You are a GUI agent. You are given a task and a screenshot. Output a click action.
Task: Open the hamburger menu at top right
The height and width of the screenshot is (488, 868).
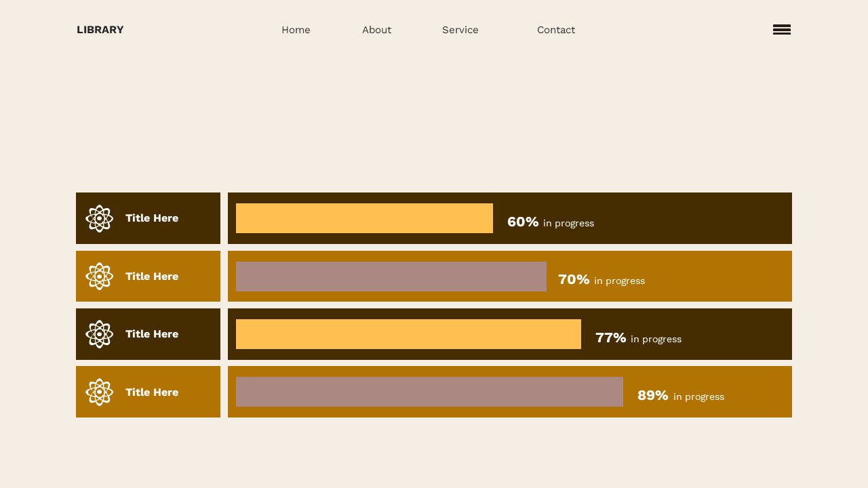coord(781,29)
